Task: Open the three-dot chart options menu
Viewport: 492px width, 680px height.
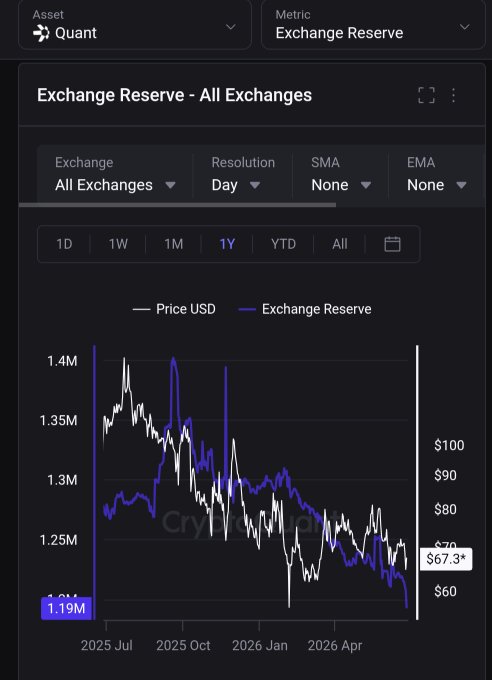Action: coord(453,95)
